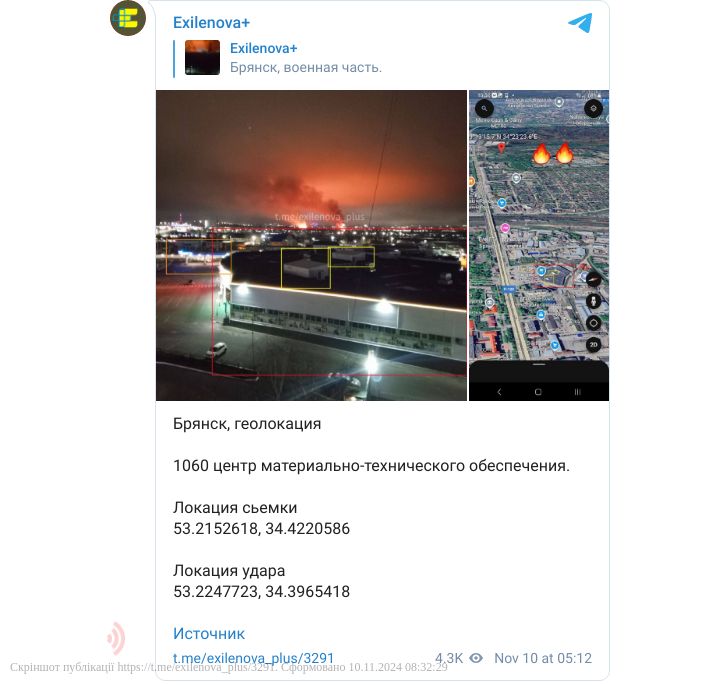
Task: Click the views eye icon beside 4.3K
Action: (476, 658)
